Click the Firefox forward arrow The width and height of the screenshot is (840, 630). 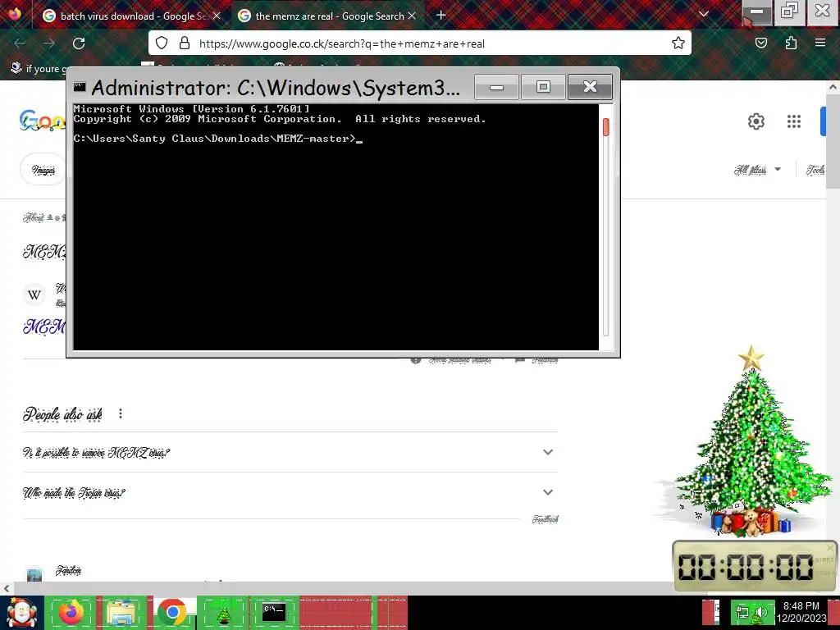click(49, 43)
